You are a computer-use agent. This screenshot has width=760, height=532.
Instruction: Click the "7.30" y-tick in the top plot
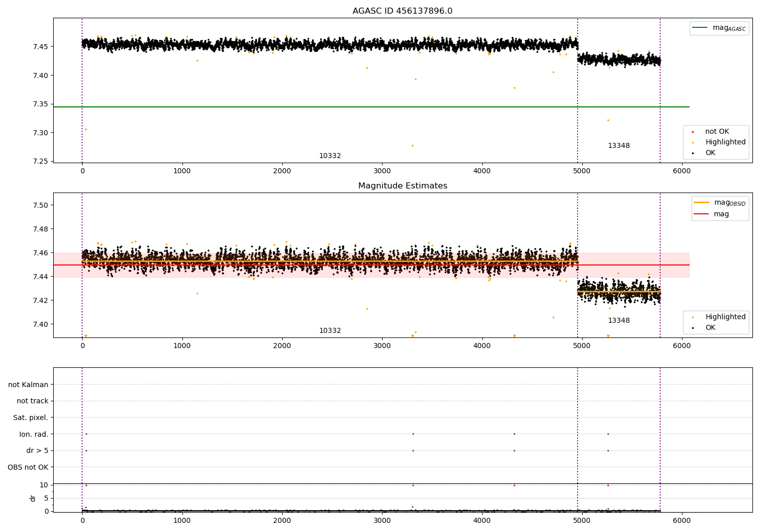tap(41, 133)
